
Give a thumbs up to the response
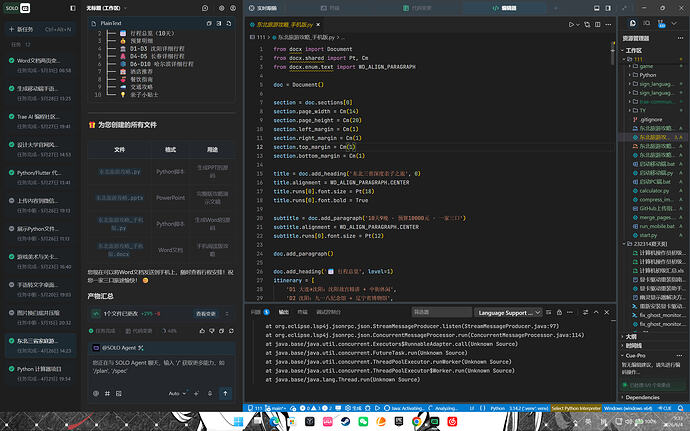click(x=202, y=331)
